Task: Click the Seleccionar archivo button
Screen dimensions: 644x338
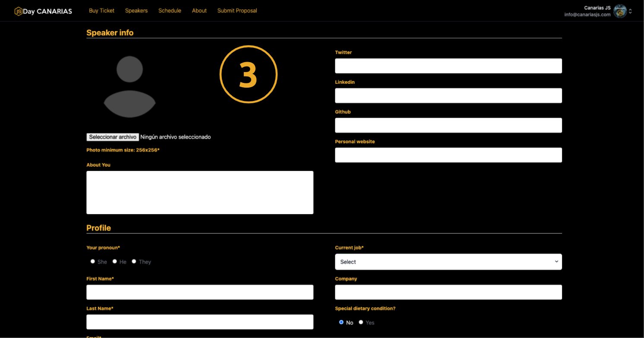Action: pyautogui.click(x=113, y=137)
